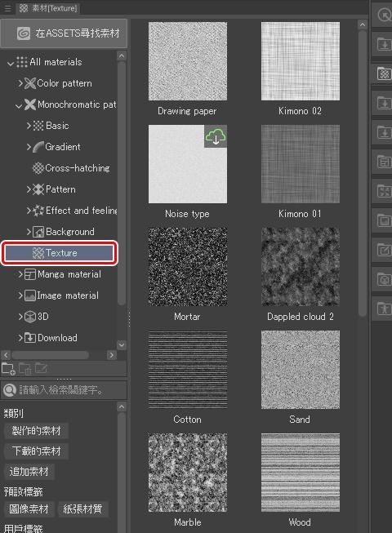Expand the Color pattern folder
Image resolution: width=392 pixels, height=533 pixels.
click(20, 83)
